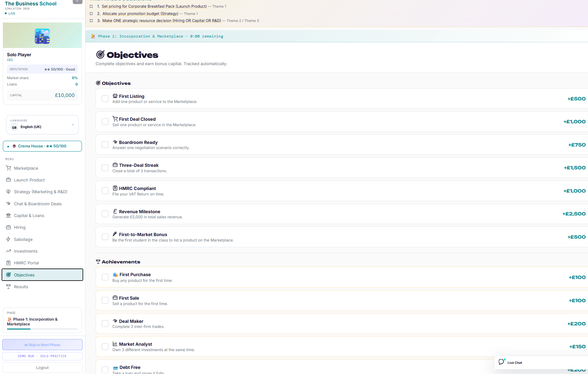Click the Reputation 50/100 Good badge
Screen dimensions: 588x374
click(x=42, y=69)
